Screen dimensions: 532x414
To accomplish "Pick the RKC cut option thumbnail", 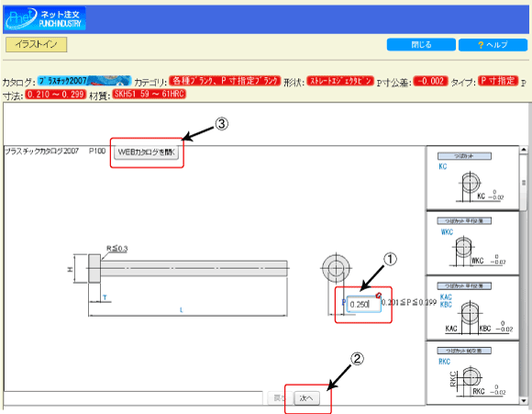I will click(x=472, y=373).
